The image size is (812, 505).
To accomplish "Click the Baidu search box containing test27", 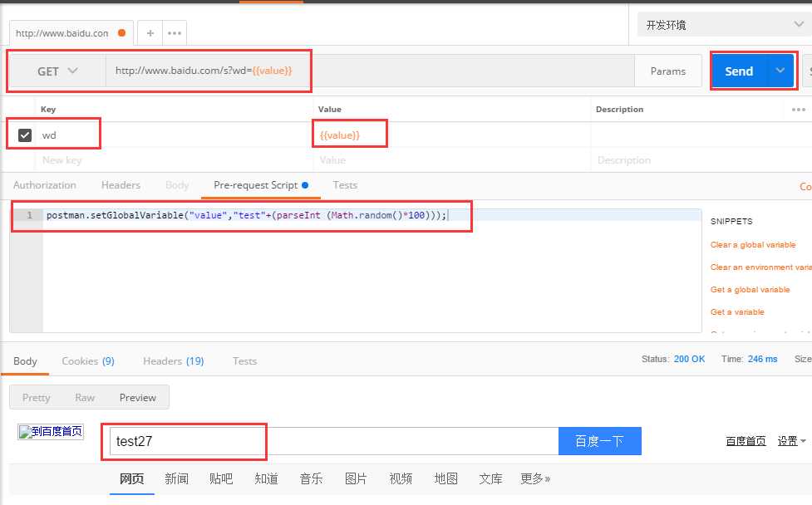I will tap(335, 441).
